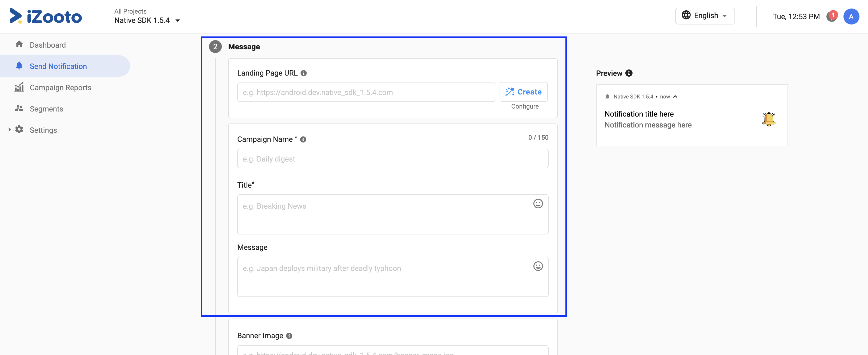Viewport: 868px width, 355px height.
Task: Open the Dashboard menu item
Action: [47, 45]
